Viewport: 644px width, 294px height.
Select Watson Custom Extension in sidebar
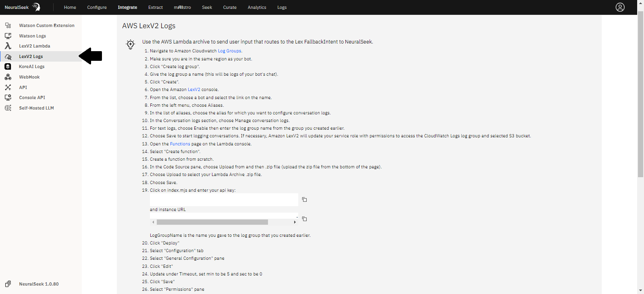click(47, 25)
